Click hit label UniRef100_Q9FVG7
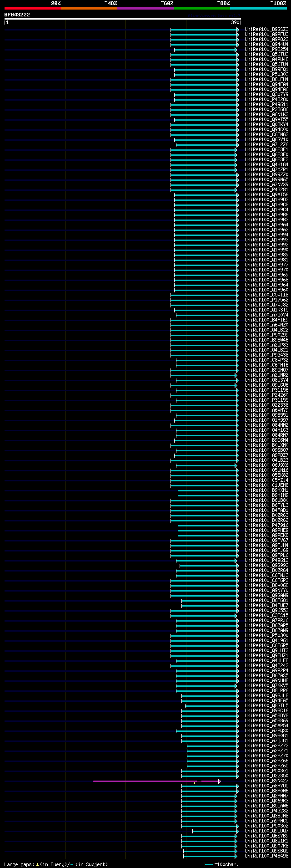 pyautogui.click(x=266, y=541)
